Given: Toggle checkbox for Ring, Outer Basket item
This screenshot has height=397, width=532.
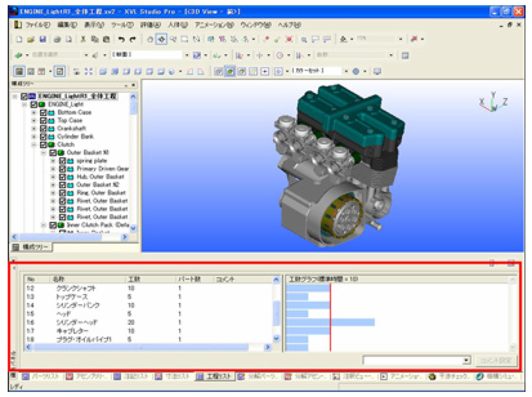Looking at the screenshot, I should pos(62,193).
